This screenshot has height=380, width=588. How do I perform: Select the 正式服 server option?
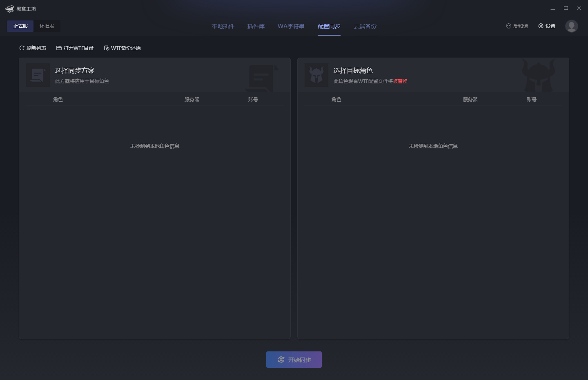coord(20,26)
